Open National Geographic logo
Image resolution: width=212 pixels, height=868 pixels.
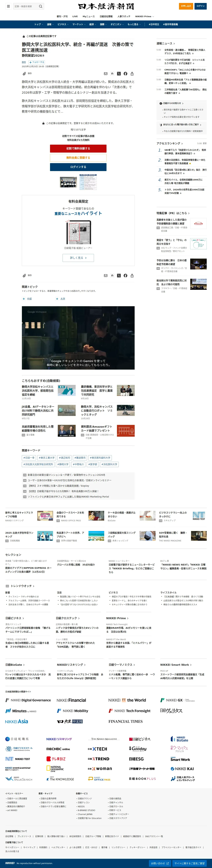click(x=55, y=769)
